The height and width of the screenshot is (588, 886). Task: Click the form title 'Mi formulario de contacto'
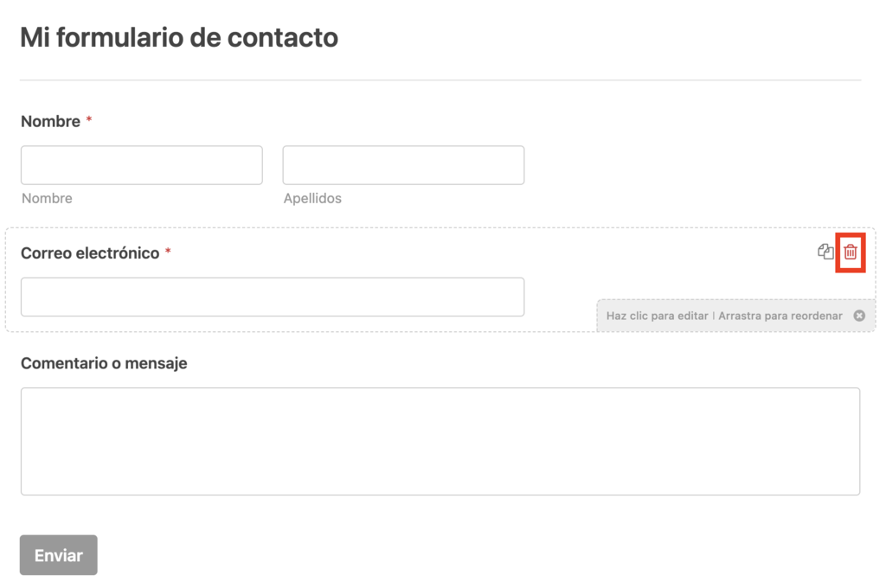coord(179,37)
